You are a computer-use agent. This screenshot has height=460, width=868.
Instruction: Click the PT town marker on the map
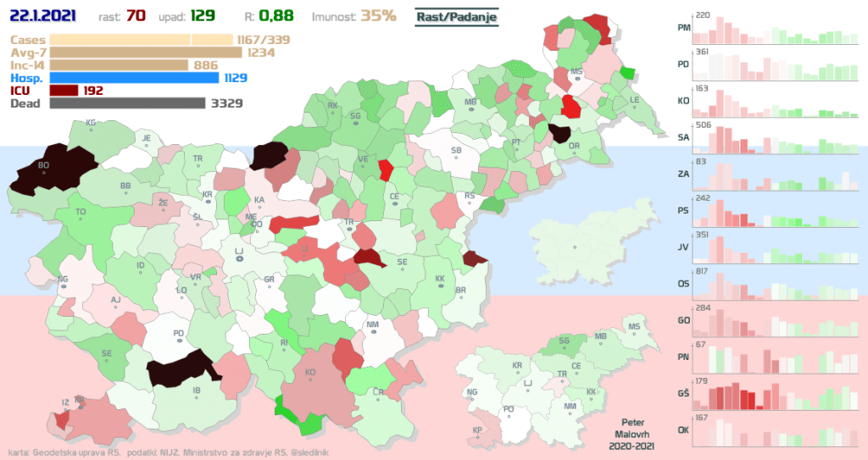[515, 147]
